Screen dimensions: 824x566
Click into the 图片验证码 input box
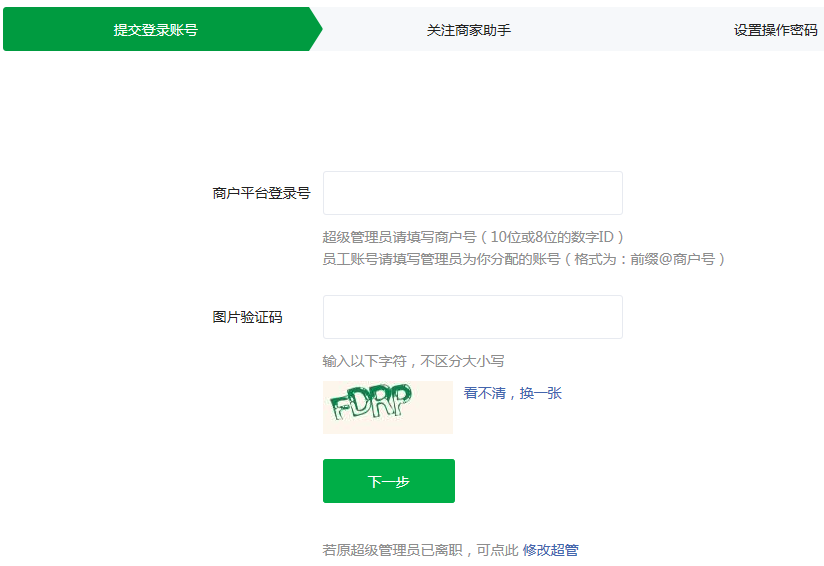(472, 317)
